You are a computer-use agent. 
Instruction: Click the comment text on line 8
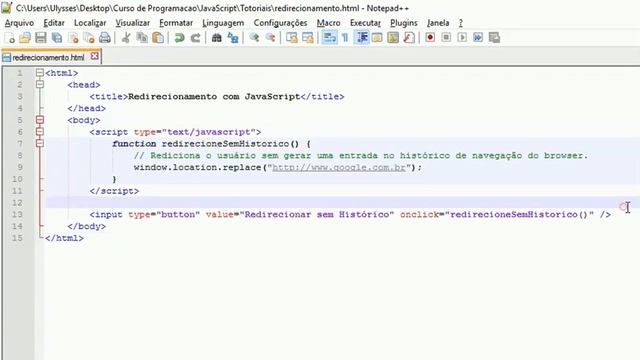361,156
